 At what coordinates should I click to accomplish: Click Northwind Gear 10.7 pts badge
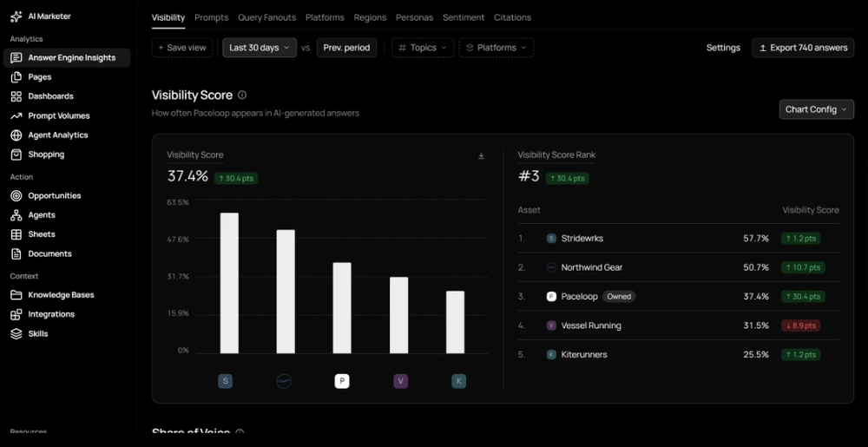click(x=803, y=267)
